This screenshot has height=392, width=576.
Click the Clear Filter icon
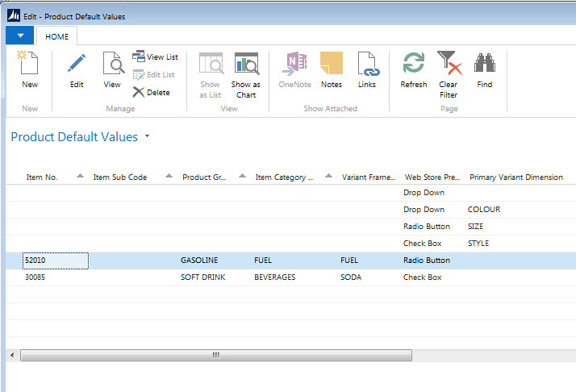(449, 64)
